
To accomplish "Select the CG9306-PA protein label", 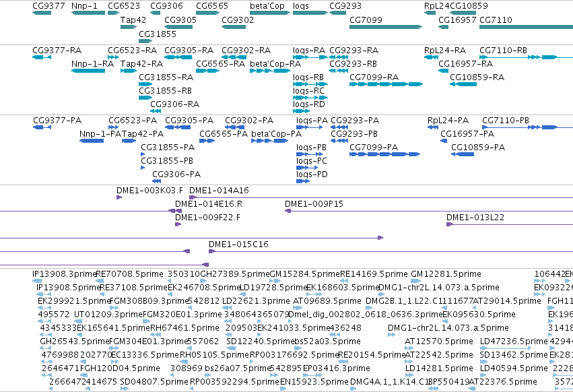I will [x=176, y=174].
